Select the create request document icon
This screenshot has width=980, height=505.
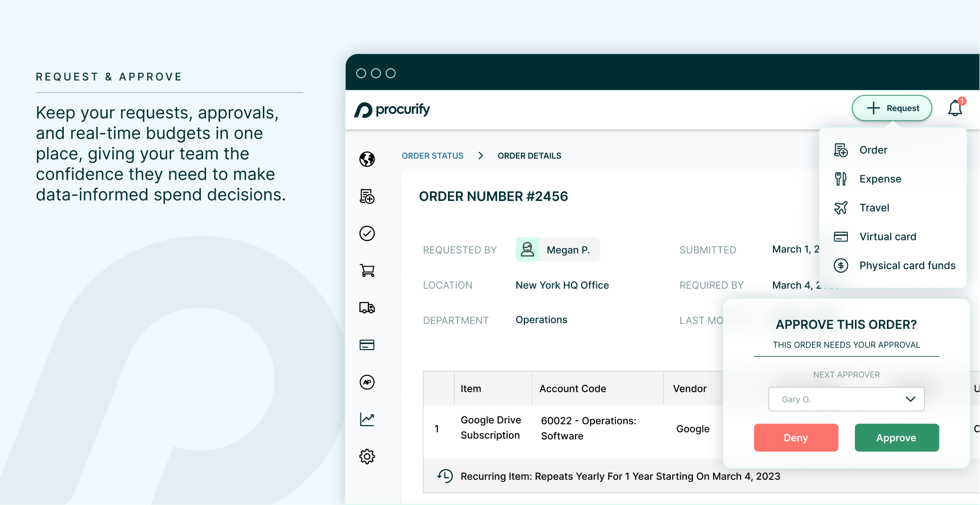click(x=367, y=196)
